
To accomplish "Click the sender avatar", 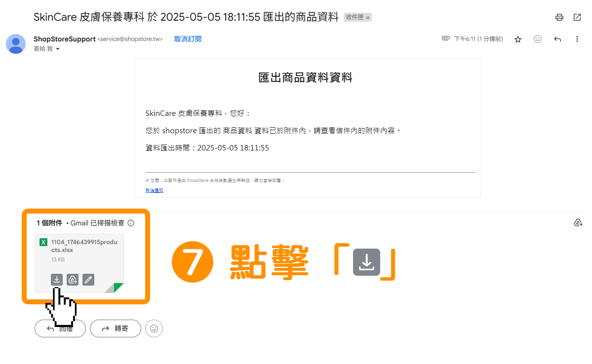I will [16, 44].
